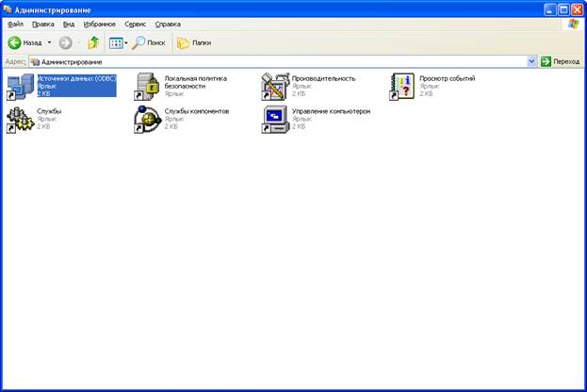This screenshot has width=587, height=392.
Task: Click the Администрирование title bar icon
Action: coord(8,9)
